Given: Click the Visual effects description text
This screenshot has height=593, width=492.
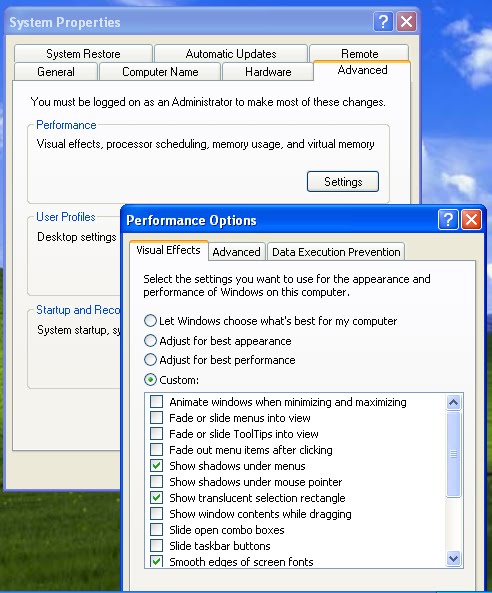Looking at the screenshot, I should click(205, 144).
